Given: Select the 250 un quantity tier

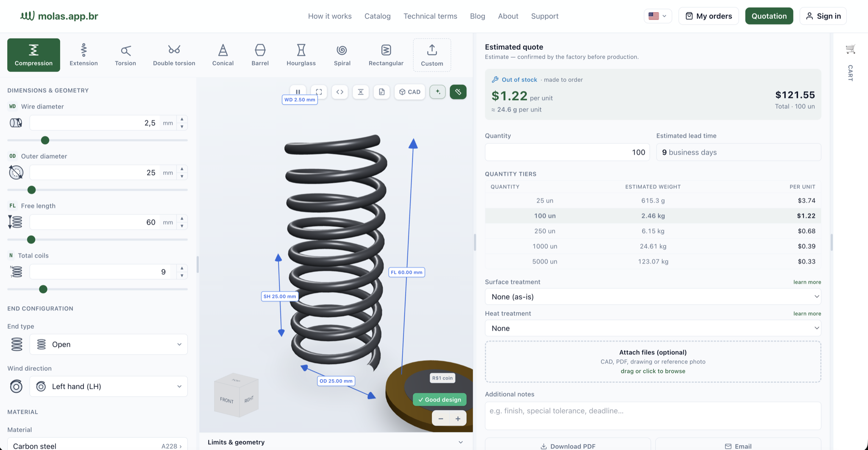Looking at the screenshot, I should click(x=653, y=231).
